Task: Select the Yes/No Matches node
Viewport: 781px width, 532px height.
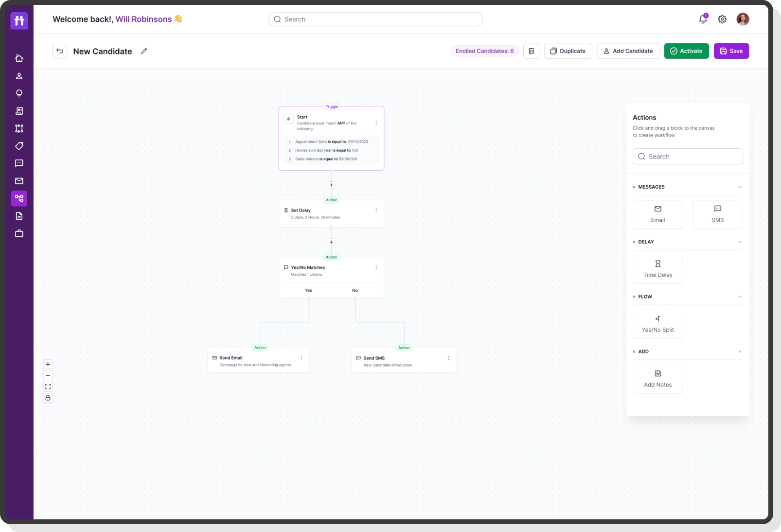Action: coord(331,278)
